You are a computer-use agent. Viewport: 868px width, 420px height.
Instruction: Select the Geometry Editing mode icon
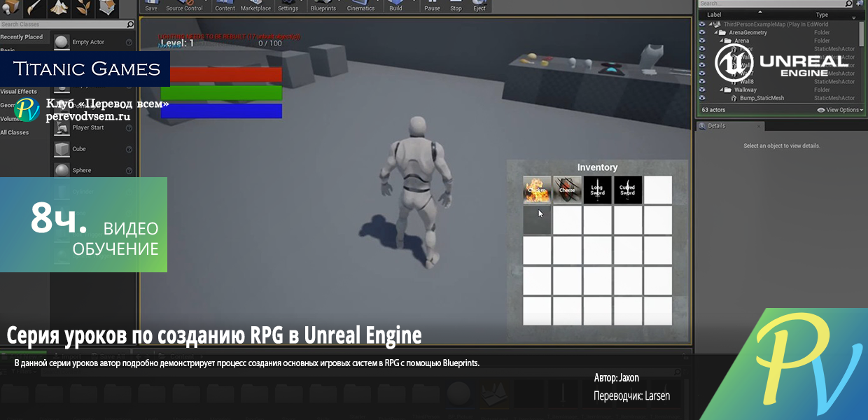tap(106, 8)
